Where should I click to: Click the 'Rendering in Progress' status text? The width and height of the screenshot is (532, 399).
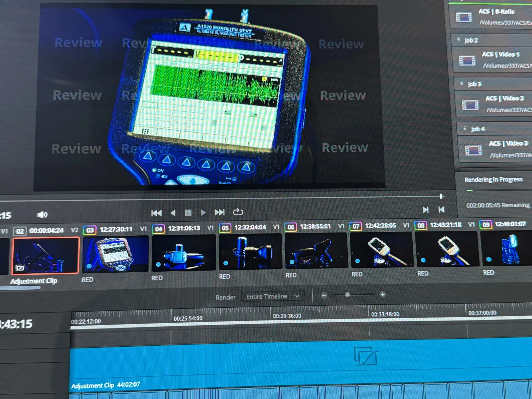493,180
